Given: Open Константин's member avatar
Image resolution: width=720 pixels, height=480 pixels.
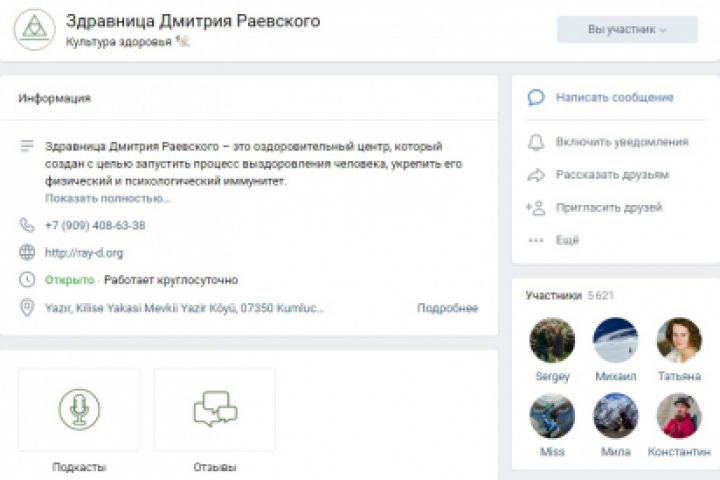Looking at the screenshot, I should tap(679, 416).
